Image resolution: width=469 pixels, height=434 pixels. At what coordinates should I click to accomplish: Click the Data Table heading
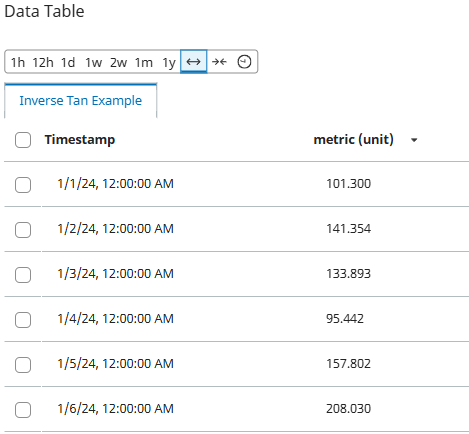pyautogui.click(x=44, y=11)
